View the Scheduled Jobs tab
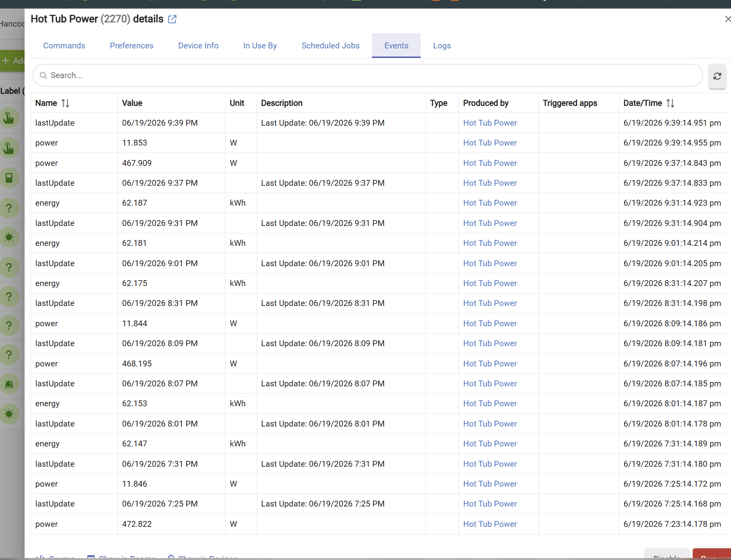Screen dimensions: 731x560 331,46
